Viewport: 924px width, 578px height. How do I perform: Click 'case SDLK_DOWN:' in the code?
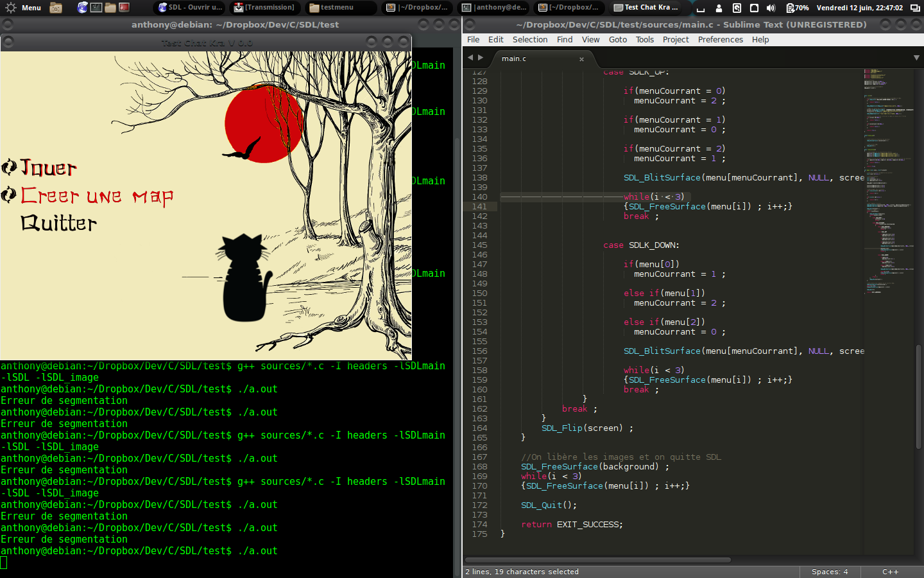641,245
